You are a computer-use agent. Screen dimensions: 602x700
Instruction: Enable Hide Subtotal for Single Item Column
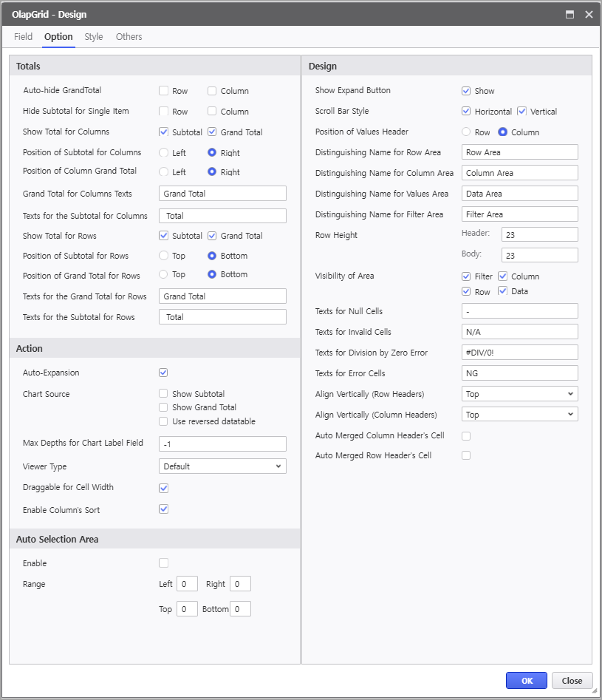[212, 111]
